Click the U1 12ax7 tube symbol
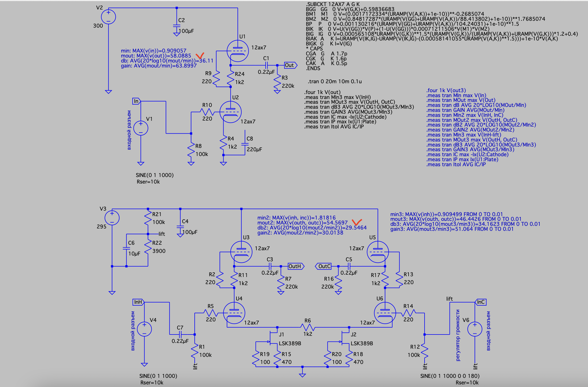The image size is (588, 387). [x=238, y=51]
